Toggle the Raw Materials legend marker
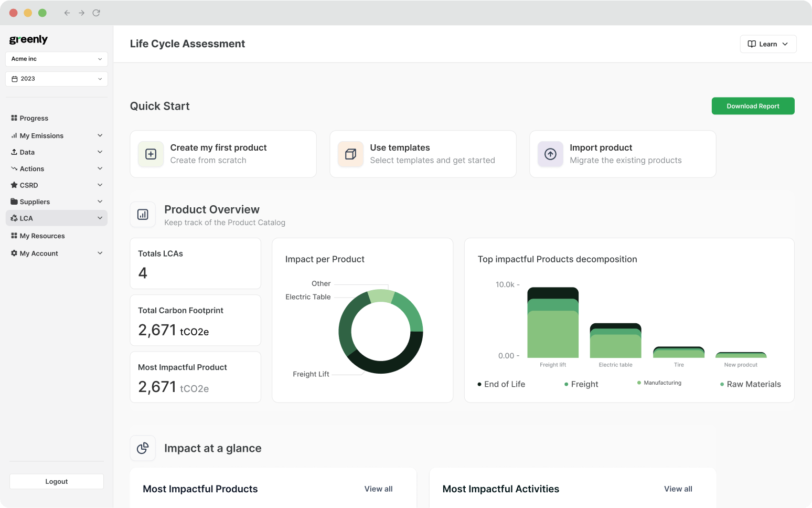This screenshot has height=508, width=812. point(723,384)
